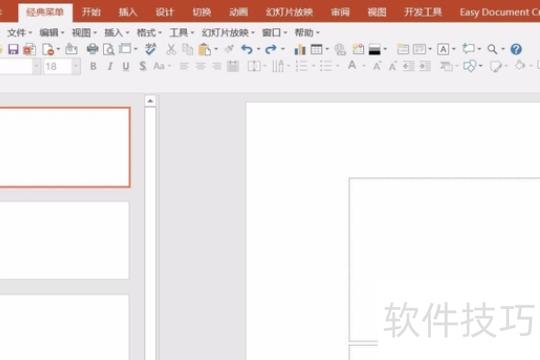Toggle align text right
The width and height of the screenshot is (540, 360).
pyautogui.click(x=216, y=66)
